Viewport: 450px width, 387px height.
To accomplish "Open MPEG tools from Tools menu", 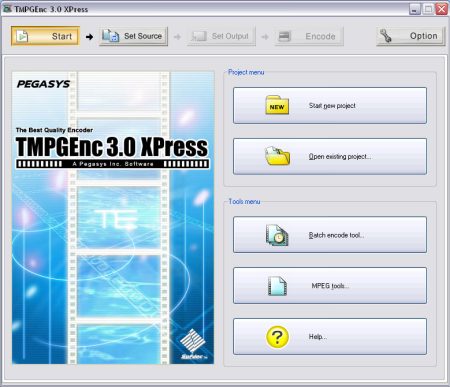I will coord(330,286).
